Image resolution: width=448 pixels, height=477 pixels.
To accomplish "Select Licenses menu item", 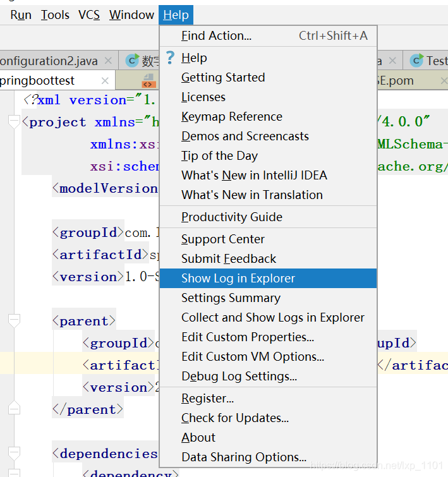I will (x=268, y=97).
